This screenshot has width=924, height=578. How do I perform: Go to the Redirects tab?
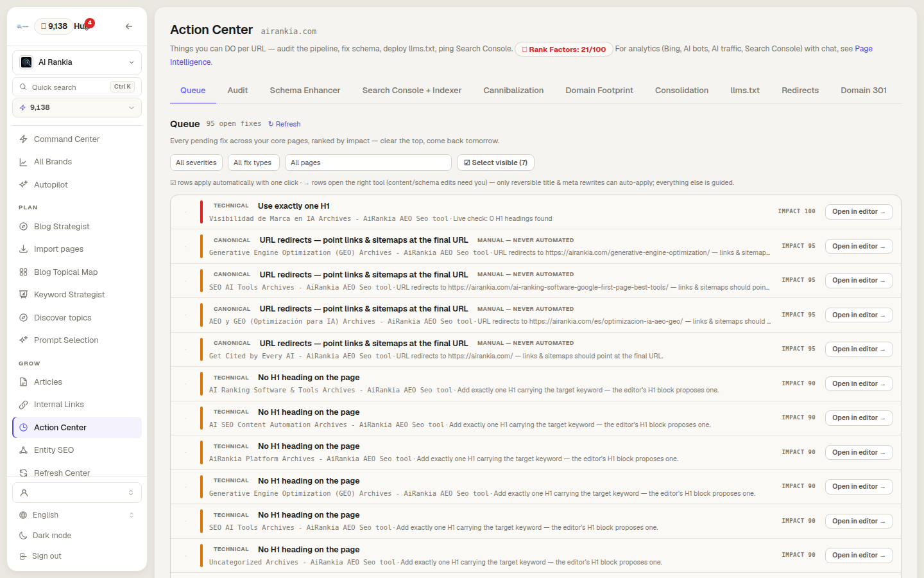(x=800, y=91)
